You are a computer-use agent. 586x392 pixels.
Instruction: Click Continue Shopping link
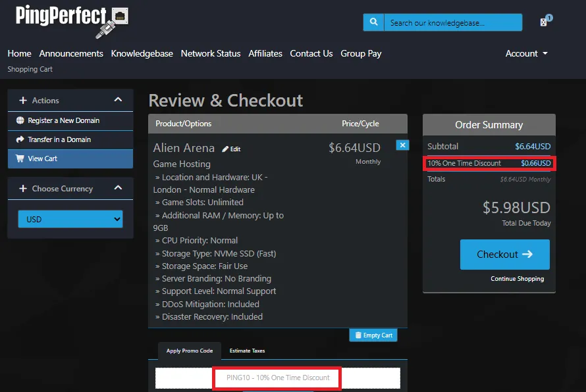click(518, 278)
